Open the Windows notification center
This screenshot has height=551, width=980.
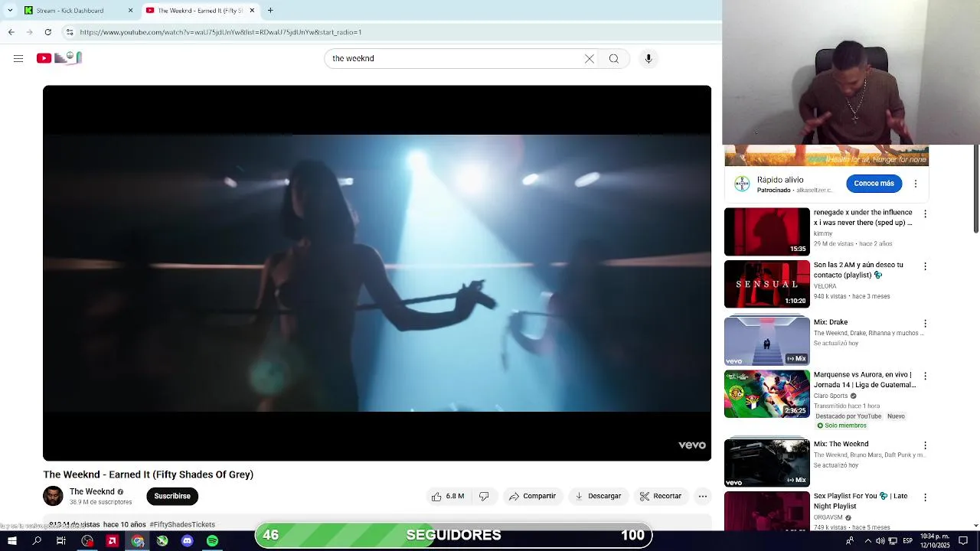[x=963, y=541]
